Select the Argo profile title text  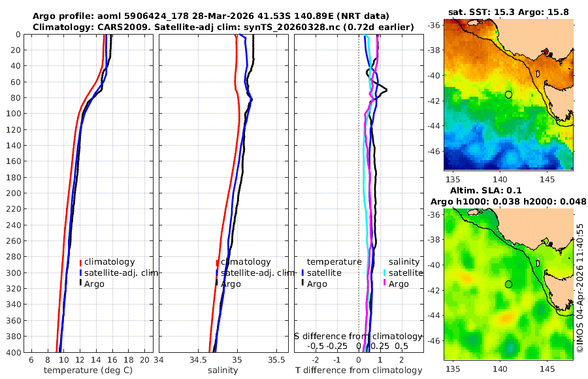tap(211, 16)
